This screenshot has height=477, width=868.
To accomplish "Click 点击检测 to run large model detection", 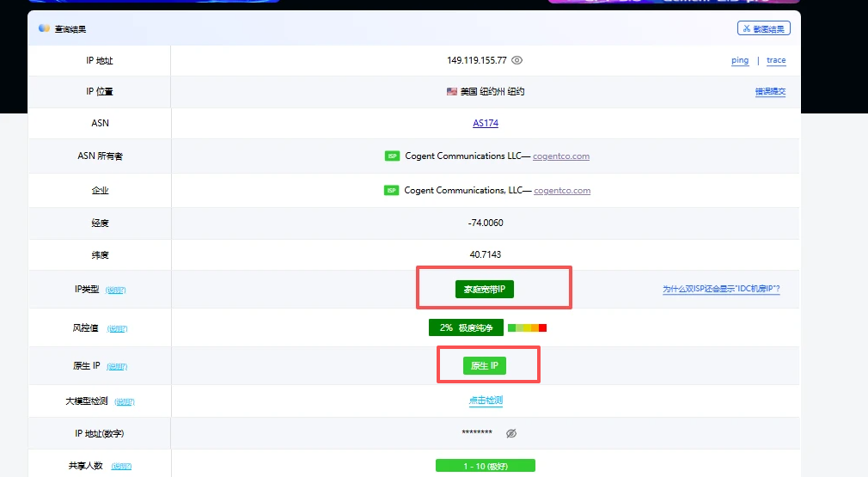I will coord(486,401).
